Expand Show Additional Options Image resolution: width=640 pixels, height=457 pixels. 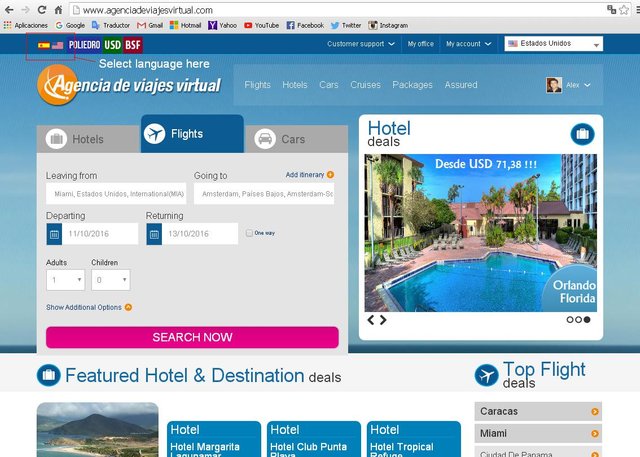coord(89,307)
